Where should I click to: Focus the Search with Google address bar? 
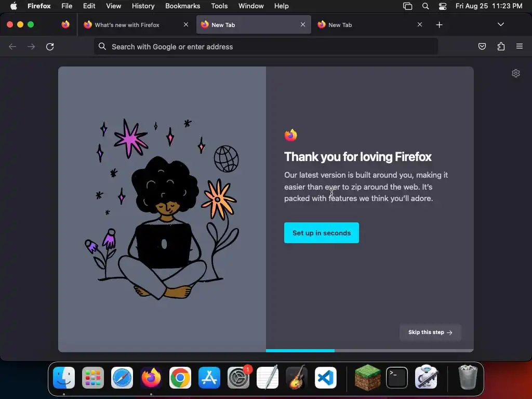pyautogui.click(x=266, y=46)
